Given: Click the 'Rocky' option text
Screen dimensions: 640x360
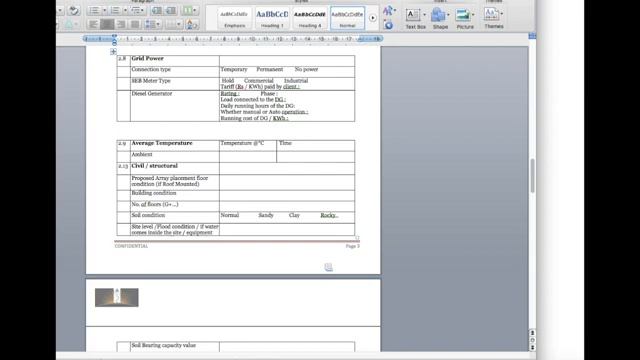Looking at the screenshot, I should tap(329, 215).
